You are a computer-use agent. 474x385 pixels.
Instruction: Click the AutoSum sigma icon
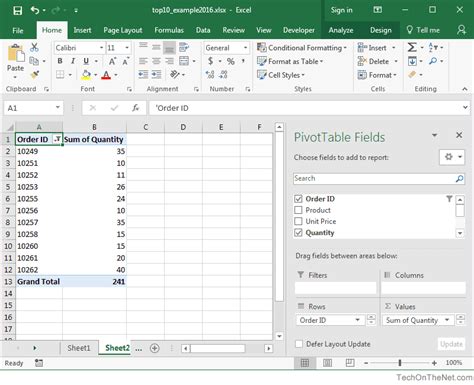412,47
